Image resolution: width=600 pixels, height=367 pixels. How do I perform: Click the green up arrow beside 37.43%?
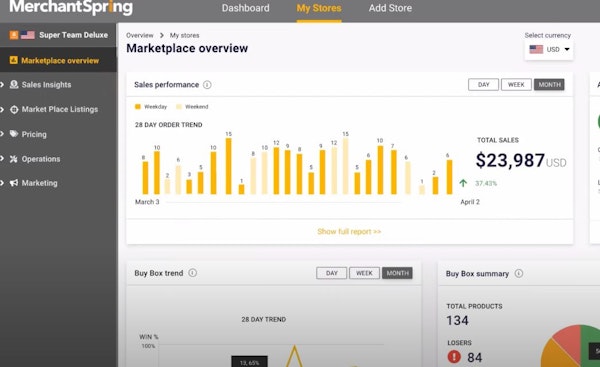pos(463,183)
